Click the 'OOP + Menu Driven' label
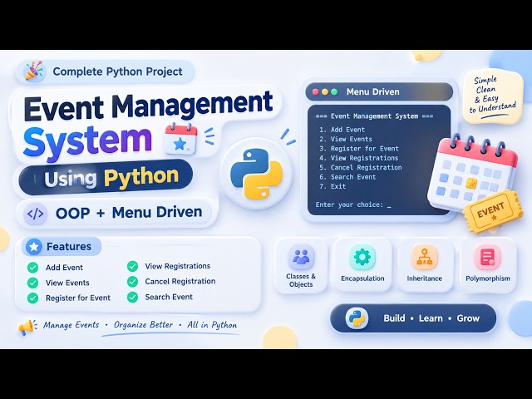 pos(129,213)
